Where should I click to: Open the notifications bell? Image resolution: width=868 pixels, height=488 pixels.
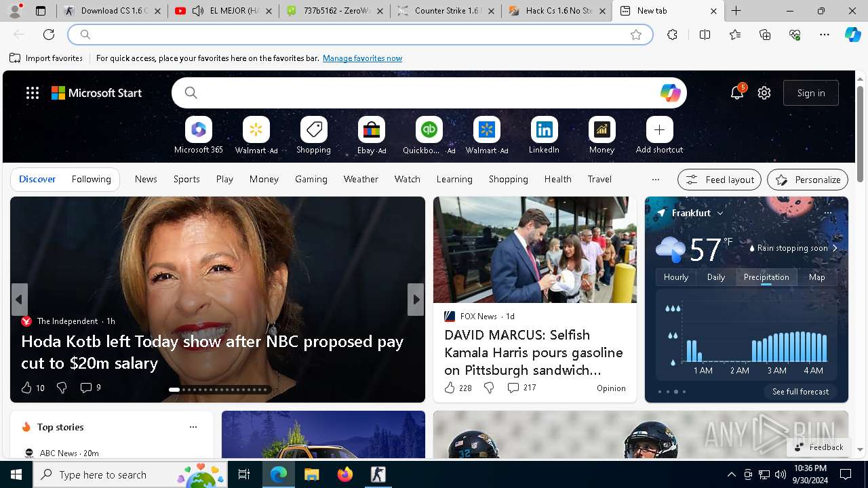(x=737, y=93)
